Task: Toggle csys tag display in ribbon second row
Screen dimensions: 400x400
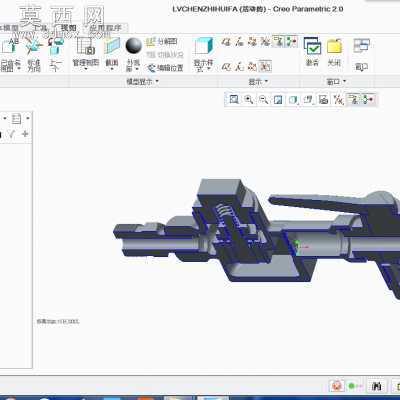Action: coord(265,67)
